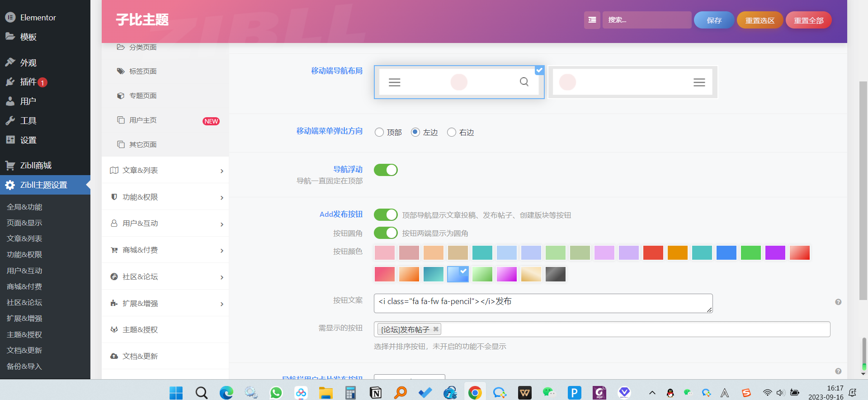Click the Zibll商城 cart icon
Image resolution: width=868 pixels, height=400 pixels.
click(x=10, y=165)
